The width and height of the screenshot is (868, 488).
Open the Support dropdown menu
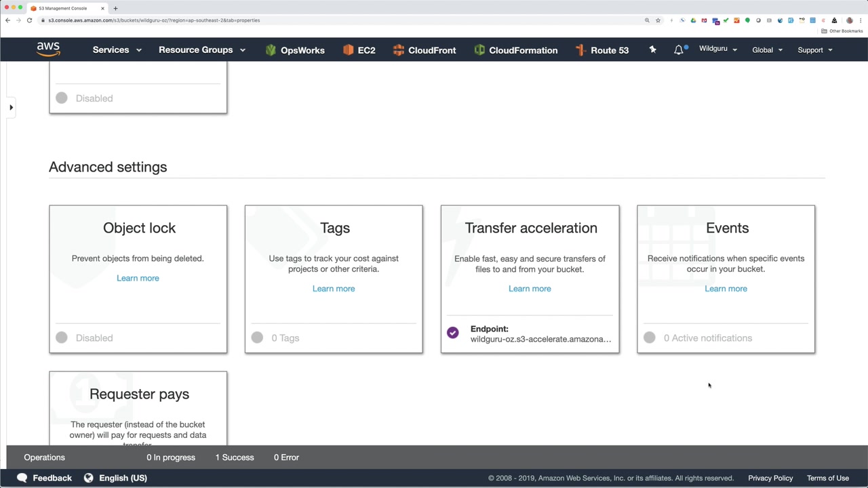click(815, 49)
